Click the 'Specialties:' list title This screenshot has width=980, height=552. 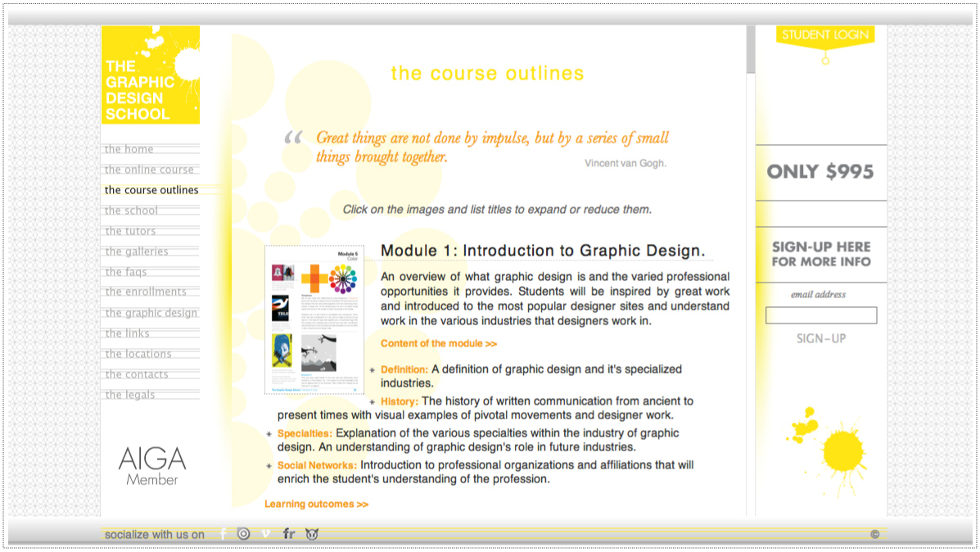(x=305, y=433)
